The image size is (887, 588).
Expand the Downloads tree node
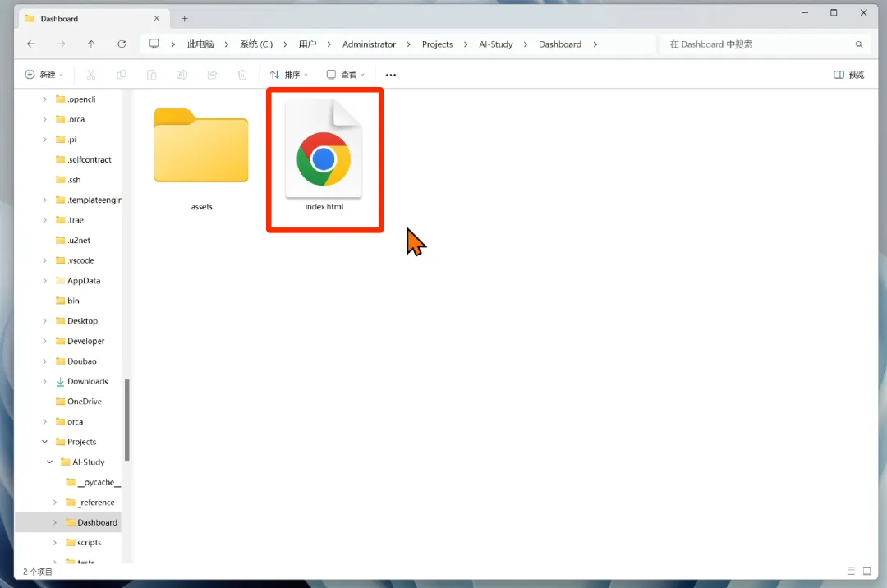click(44, 381)
